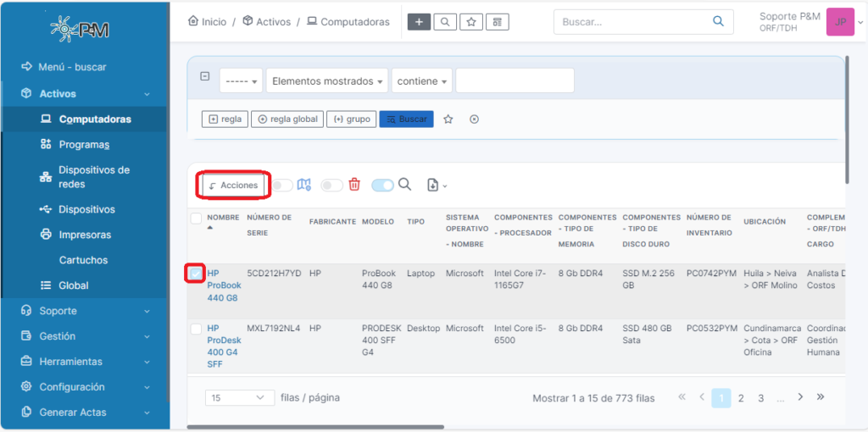Click the search criteria value text field
This screenshot has width=868, height=432.
[x=515, y=81]
